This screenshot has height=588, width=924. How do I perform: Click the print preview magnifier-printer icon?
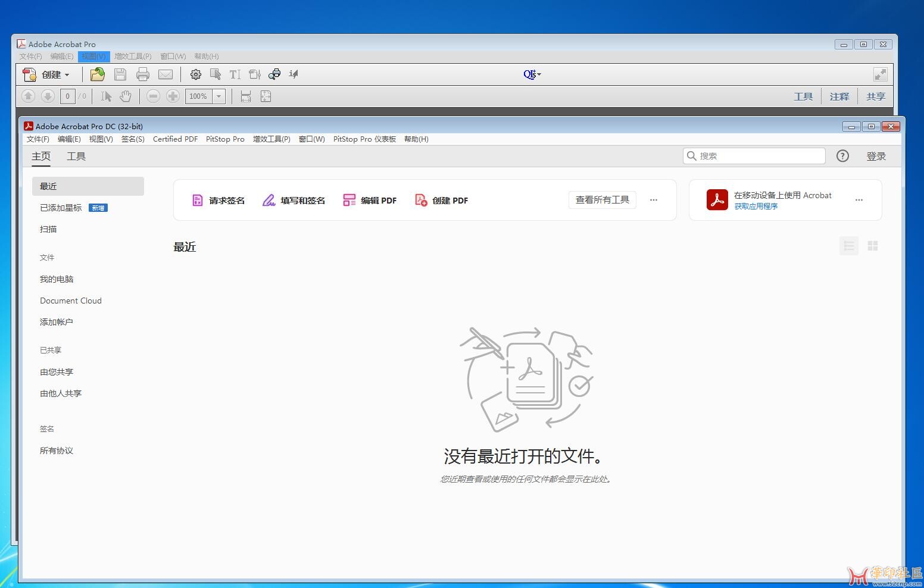pyautogui.click(x=274, y=74)
